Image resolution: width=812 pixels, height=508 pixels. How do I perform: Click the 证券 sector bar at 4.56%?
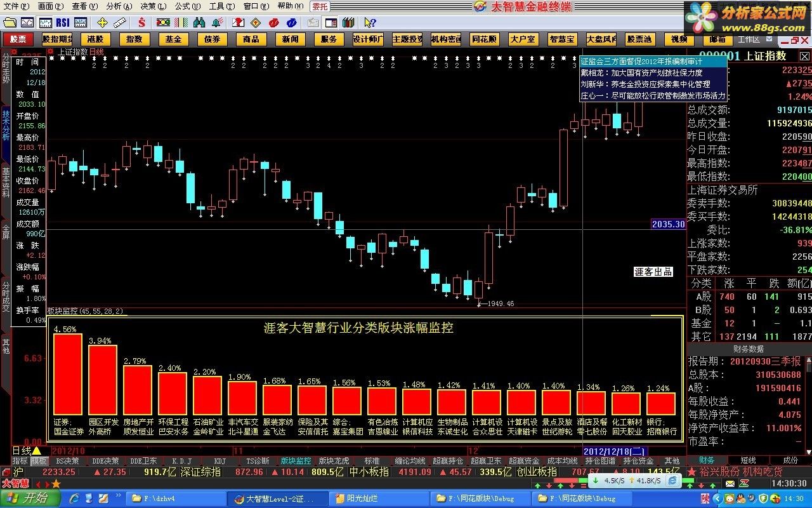coord(68,375)
